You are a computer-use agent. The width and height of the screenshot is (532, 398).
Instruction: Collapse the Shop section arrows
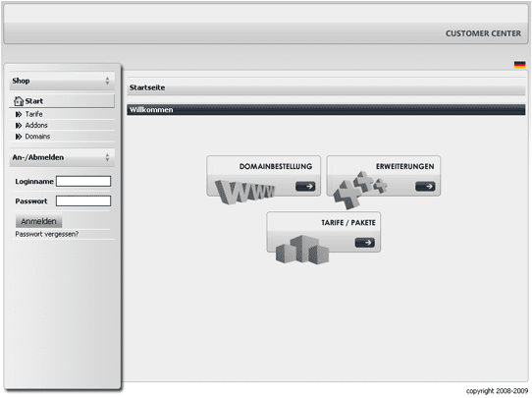coord(107,81)
